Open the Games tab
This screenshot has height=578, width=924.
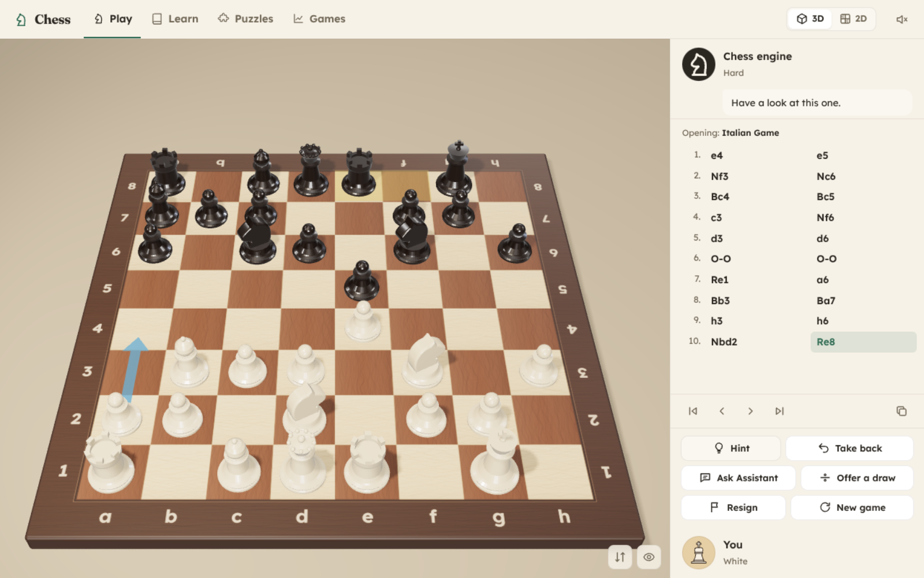point(319,19)
